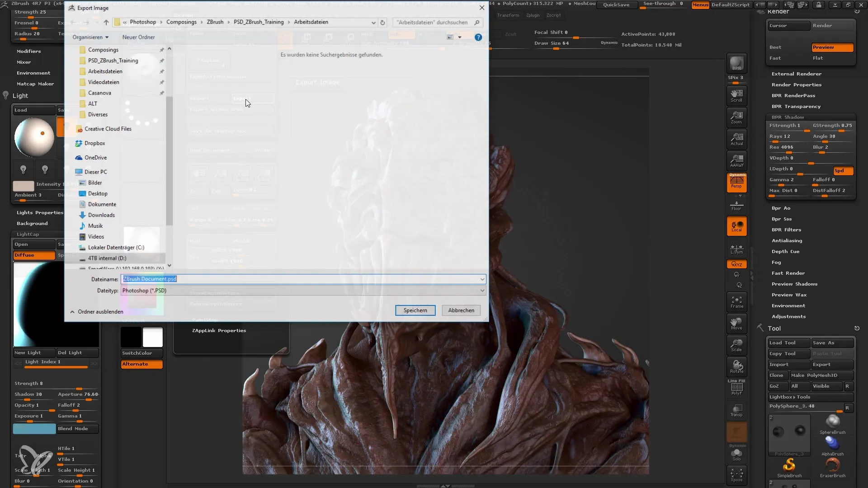Select the Scale navigation icon
This screenshot has width=868, height=488.
coord(736,345)
